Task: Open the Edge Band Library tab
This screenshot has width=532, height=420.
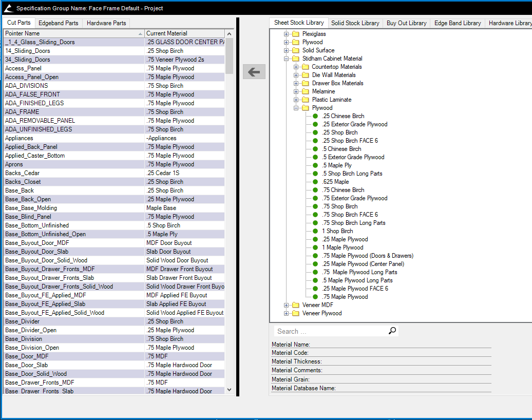Action: click(458, 23)
